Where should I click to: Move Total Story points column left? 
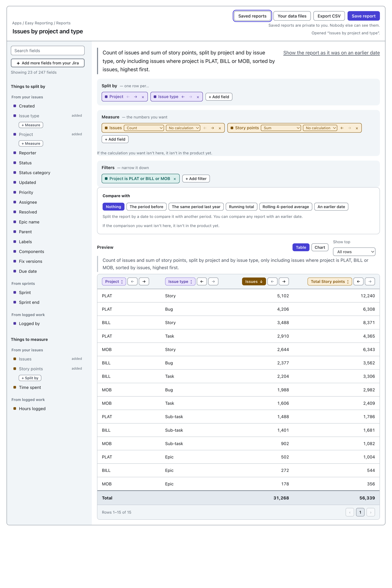pos(358,282)
